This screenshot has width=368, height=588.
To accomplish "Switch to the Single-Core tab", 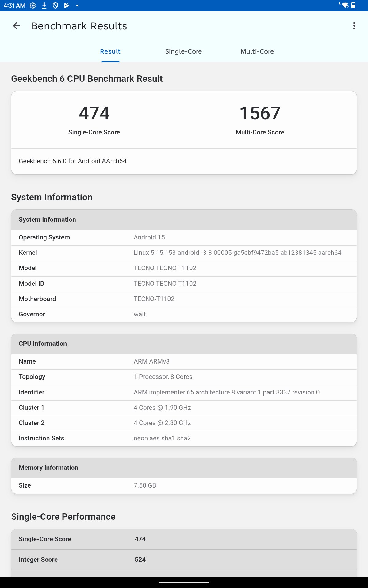I will click(x=183, y=51).
